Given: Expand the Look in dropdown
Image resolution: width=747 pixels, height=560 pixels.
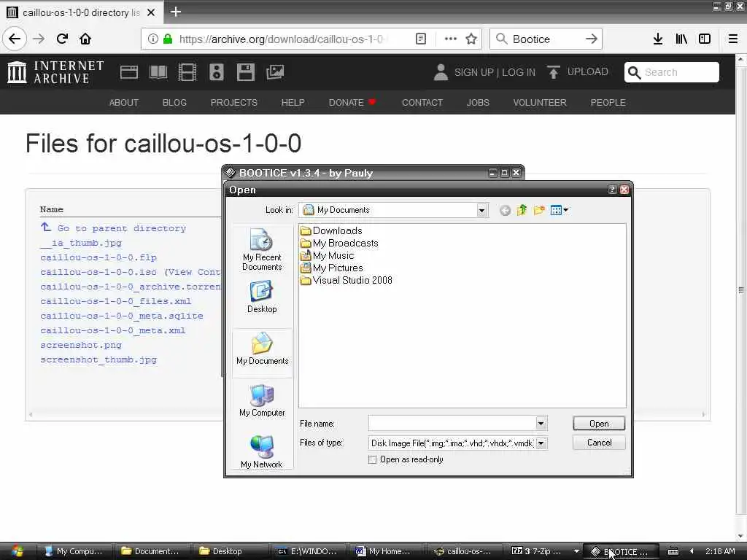Looking at the screenshot, I should point(482,210).
